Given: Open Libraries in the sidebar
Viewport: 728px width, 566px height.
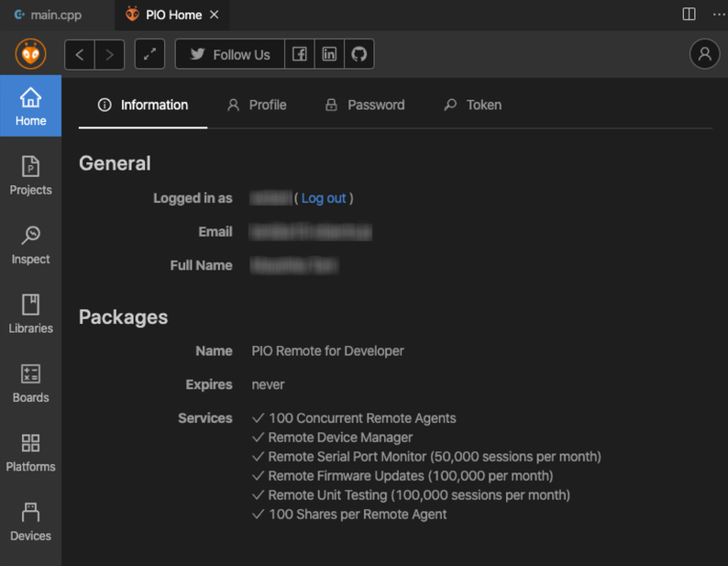Looking at the screenshot, I should click(x=30, y=314).
